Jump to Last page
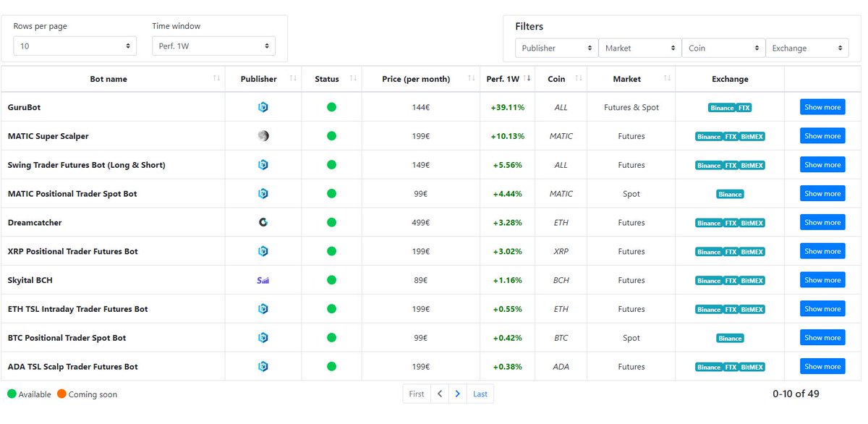The width and height of the screenshot is (868, 424). (x=480, y=394)
